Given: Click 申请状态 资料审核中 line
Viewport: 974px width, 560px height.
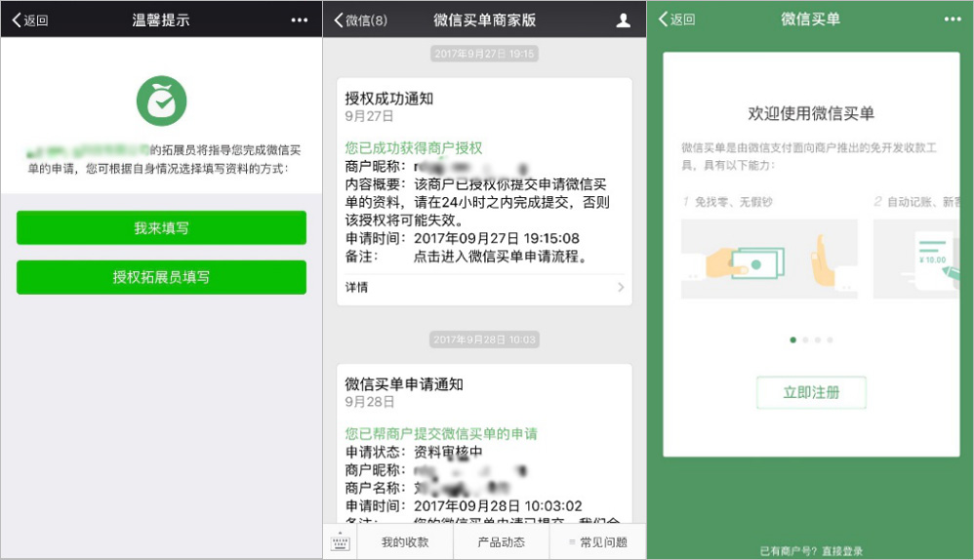Looking at the screenshot, I should click(x=414, y=452).
